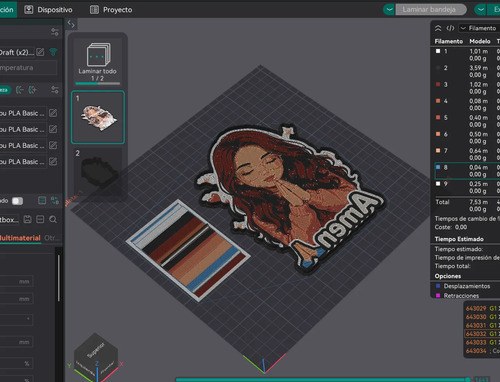Select G-code line 643029
500x382 pixels.
click(x=482, y=308)
